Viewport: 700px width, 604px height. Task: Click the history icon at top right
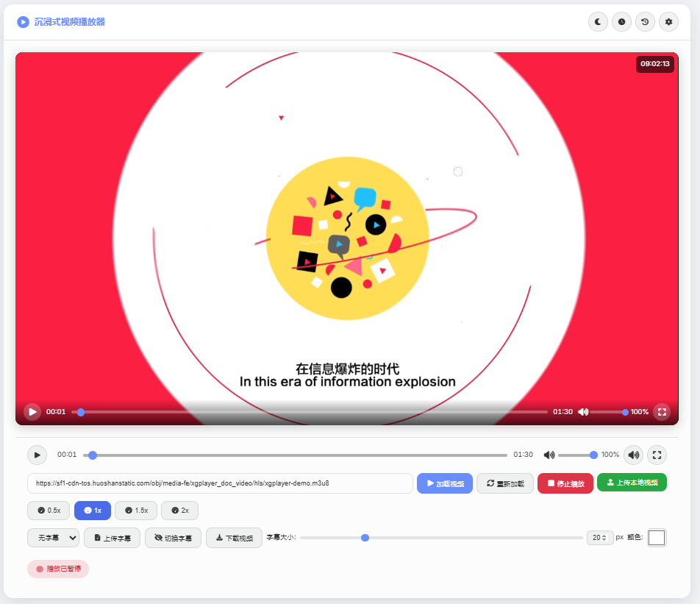645,21
